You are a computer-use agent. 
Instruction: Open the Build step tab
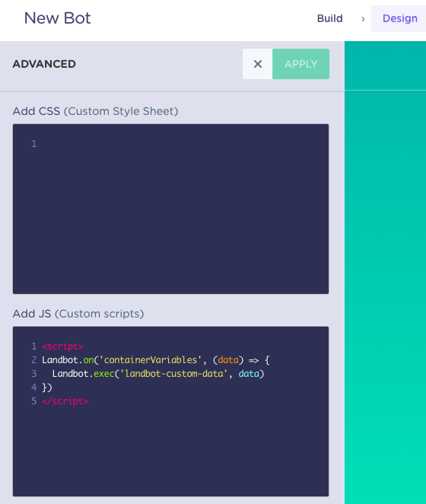(329, 18)
